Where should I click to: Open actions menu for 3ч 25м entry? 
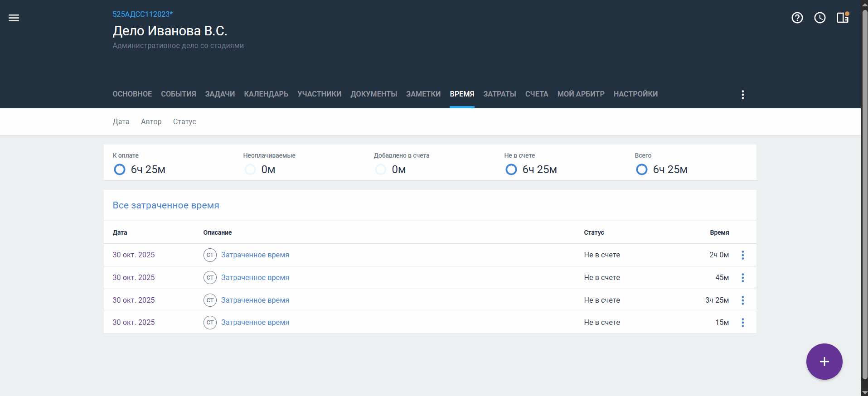(x=742, y=300)
